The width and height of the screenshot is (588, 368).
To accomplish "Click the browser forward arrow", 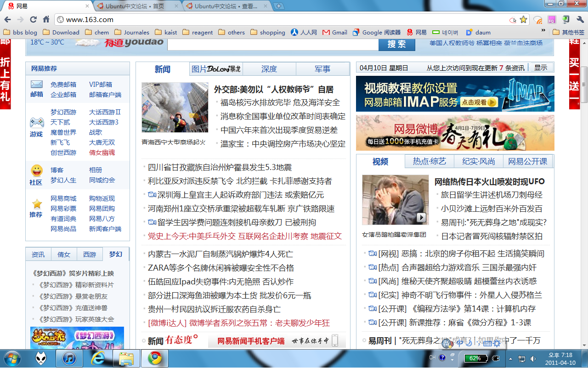I will click(20, 20).
